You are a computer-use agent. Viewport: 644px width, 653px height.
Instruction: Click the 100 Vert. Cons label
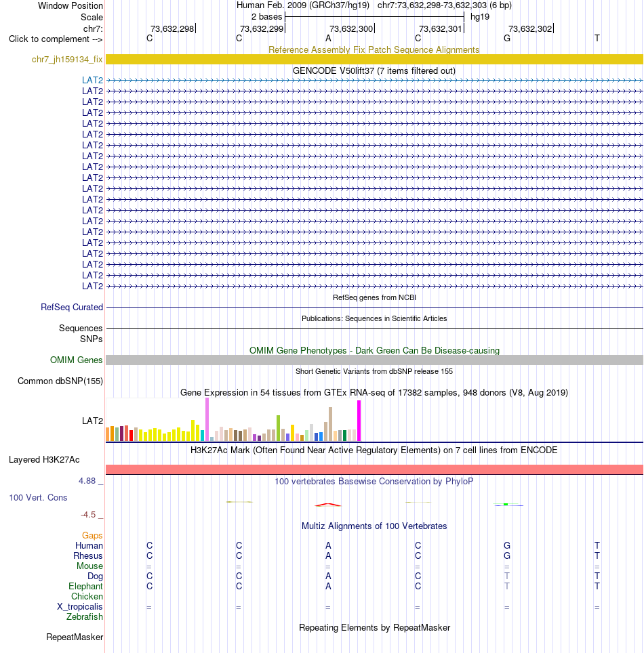tap(38, 497)
